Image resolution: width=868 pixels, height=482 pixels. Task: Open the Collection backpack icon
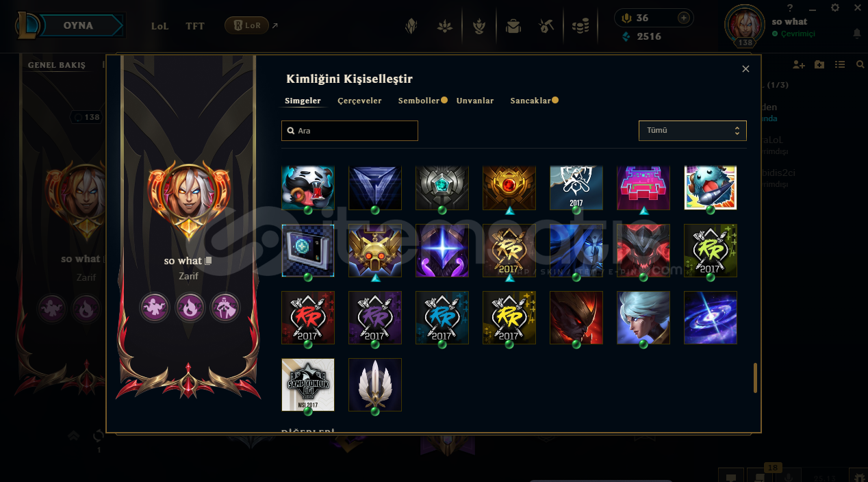513,27
